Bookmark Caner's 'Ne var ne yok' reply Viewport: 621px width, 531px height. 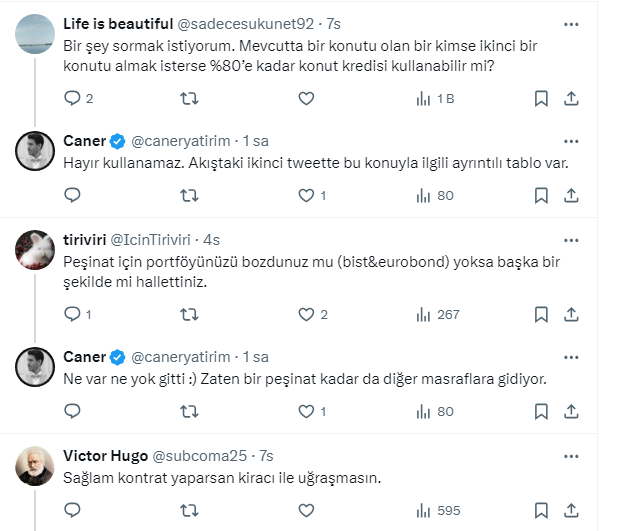coord(541,411)
